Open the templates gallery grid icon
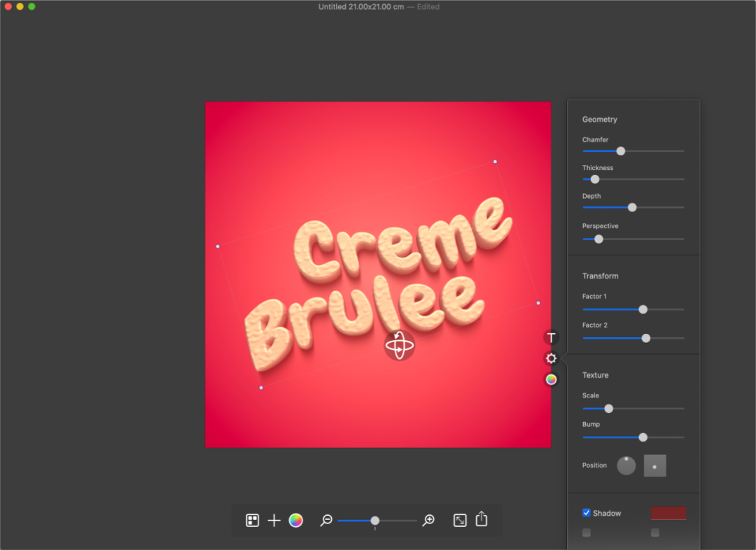Viewport: 756px width, 550px height. (252, 520)
